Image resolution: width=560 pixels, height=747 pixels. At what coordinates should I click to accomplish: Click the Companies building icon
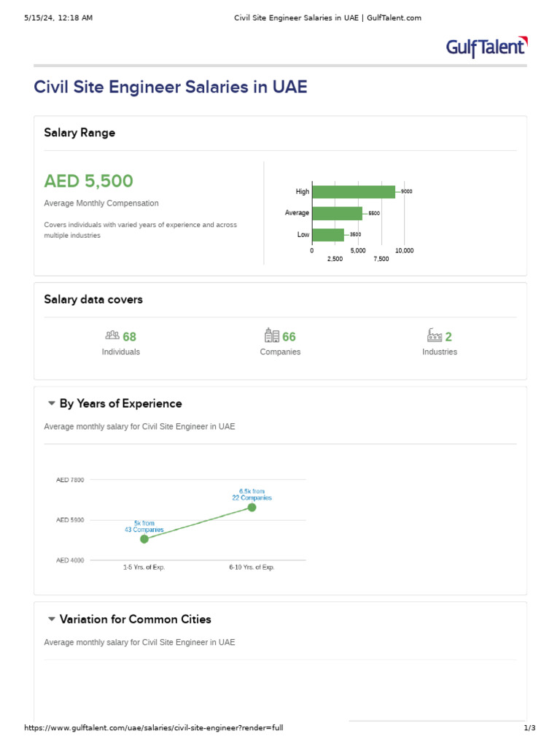point(272,336)
